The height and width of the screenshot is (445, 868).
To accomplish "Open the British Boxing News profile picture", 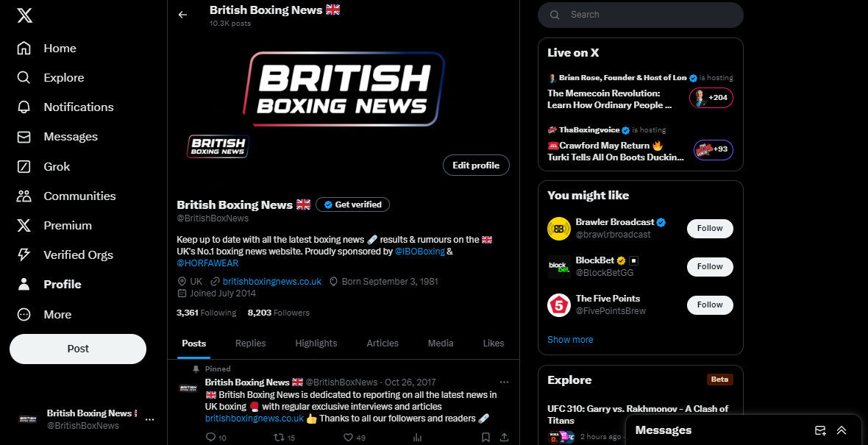I will coord(218,146).
